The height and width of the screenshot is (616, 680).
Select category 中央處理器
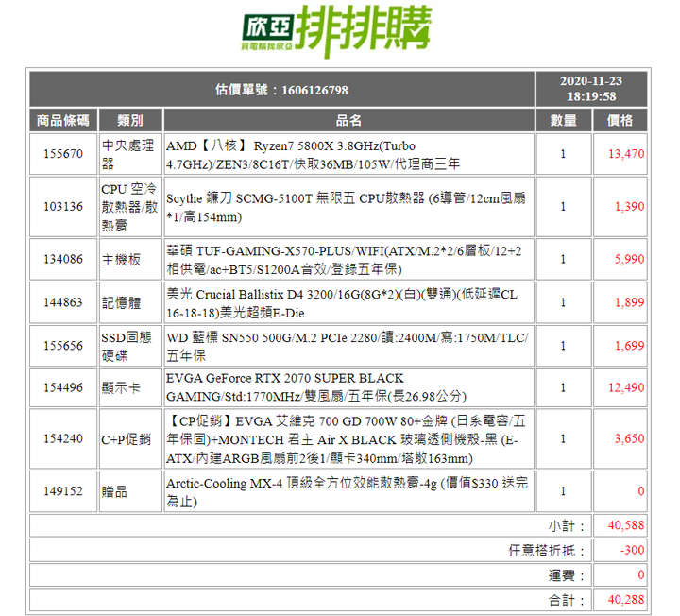(127, 154)
